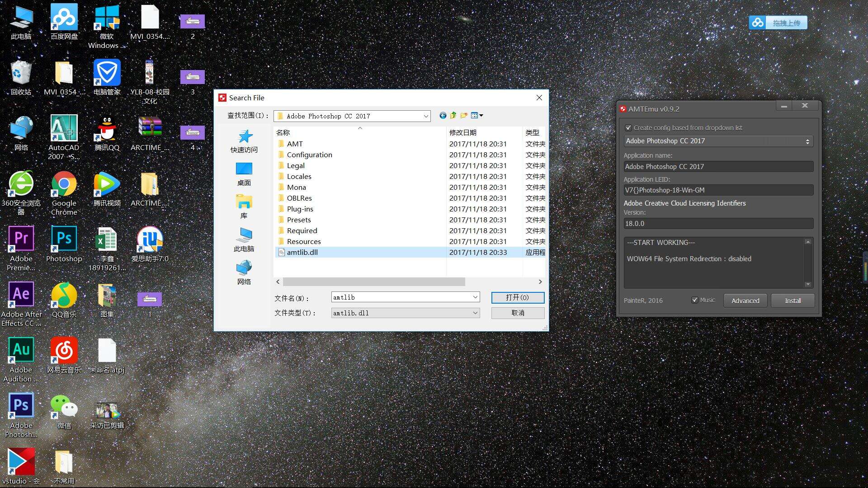868x488 pixels.
Task: Click the Baidu drag-upload (拖拽上传) floating widget
Action: 778,23
